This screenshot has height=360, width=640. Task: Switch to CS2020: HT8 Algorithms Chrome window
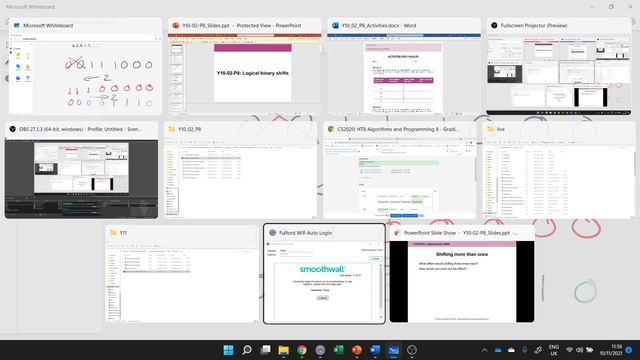click(400, 170)
